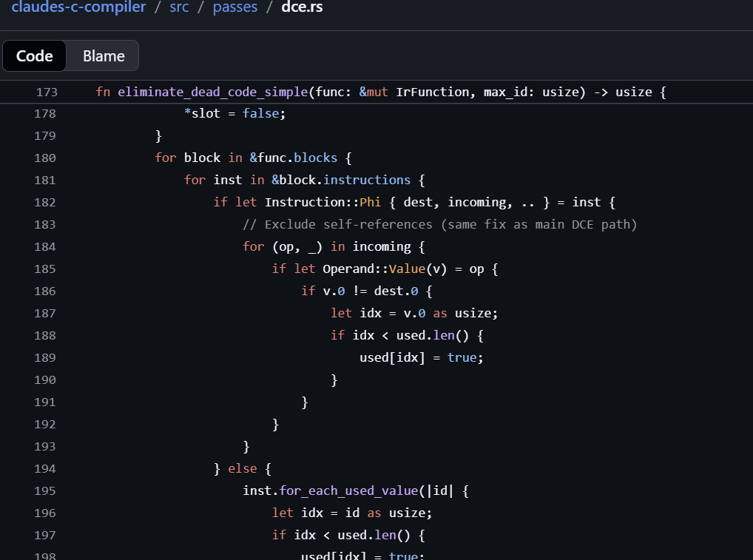The height and width of the screenshot is (560, 753).
Task: Click the instructions field on line 181
Action: (x=367, y=180)
